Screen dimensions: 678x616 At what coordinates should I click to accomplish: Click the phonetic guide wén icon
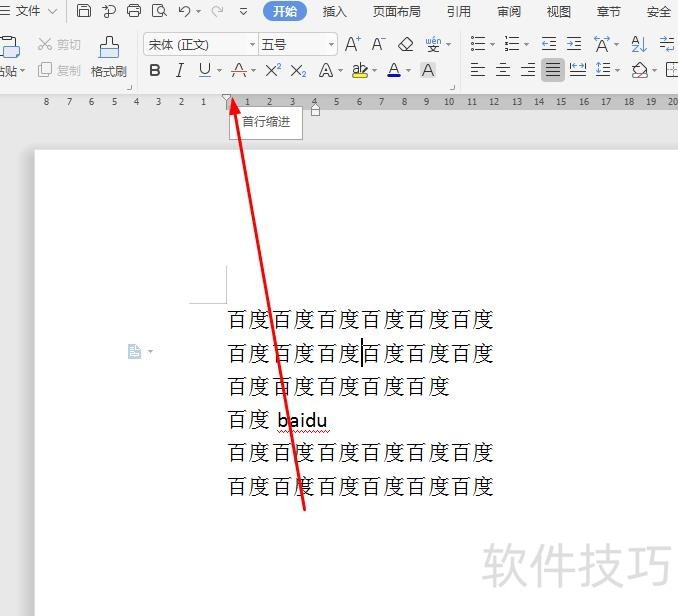pyautogui.click(x=433, y=44)
